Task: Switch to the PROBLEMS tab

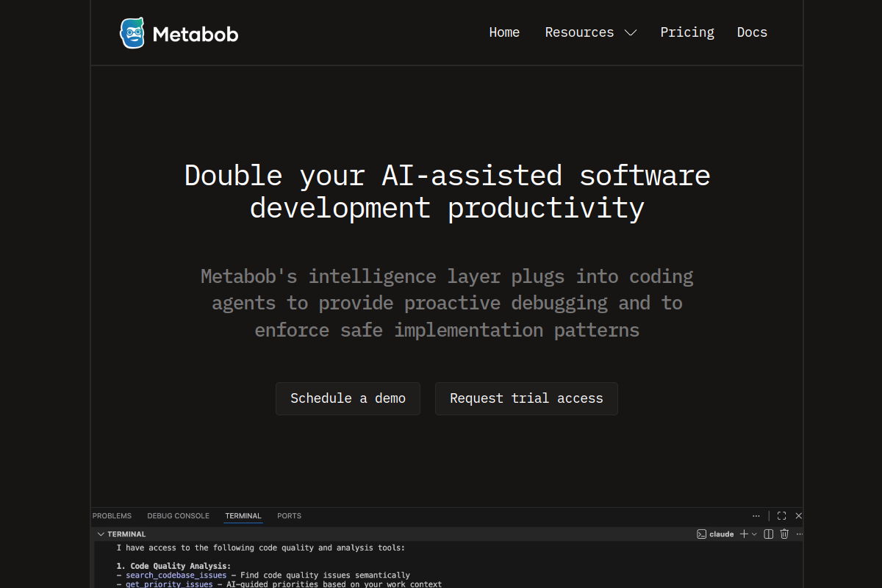Action: pos(112,516)
